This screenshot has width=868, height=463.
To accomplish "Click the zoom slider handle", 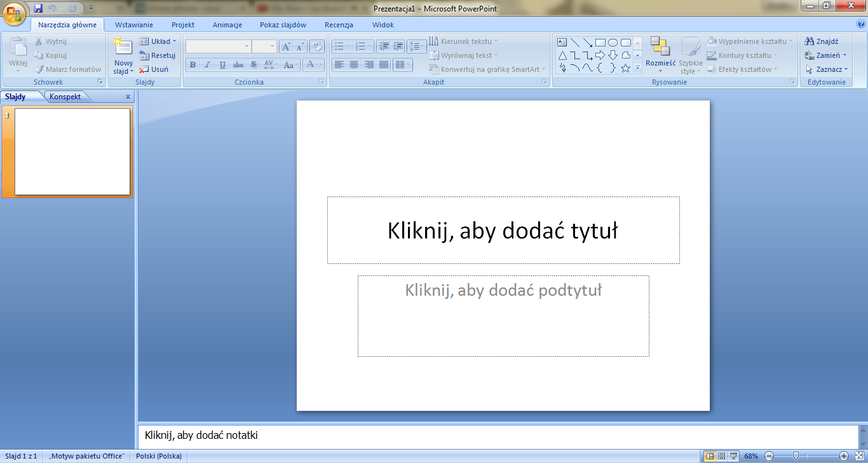I will tap(795, 456).
